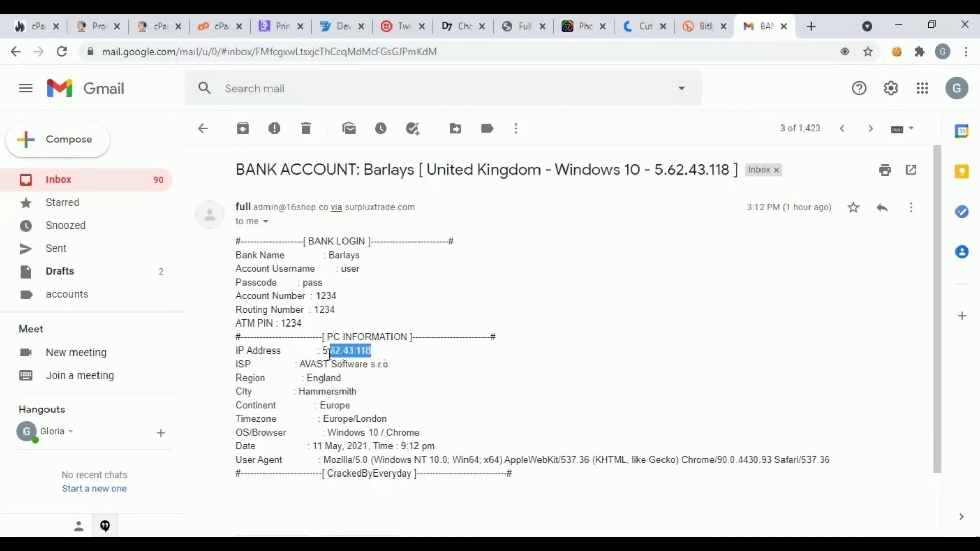Star the email from admin@16shop.co

(853, 207)
